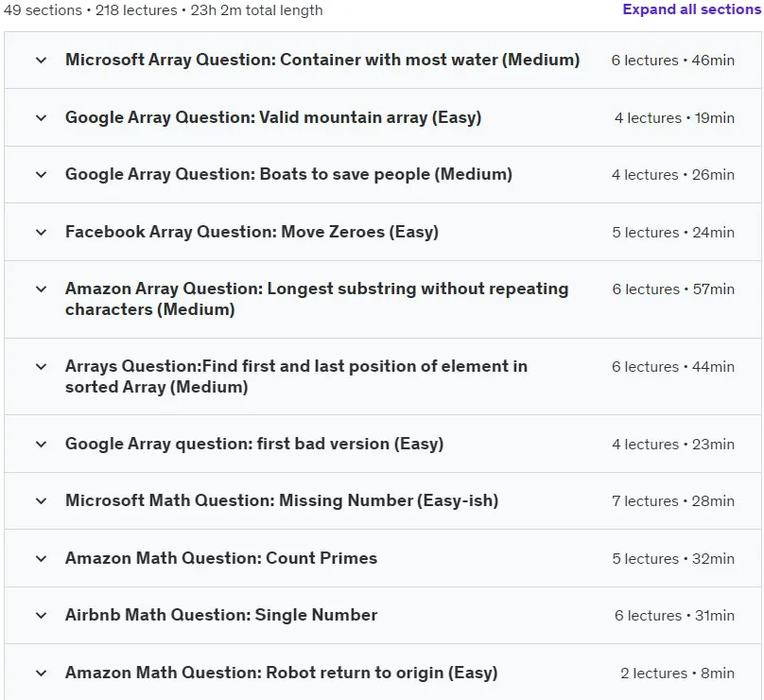764x700 pixels.
Task: Click the 6 lectures • 57min label
Action: (673, 289)
